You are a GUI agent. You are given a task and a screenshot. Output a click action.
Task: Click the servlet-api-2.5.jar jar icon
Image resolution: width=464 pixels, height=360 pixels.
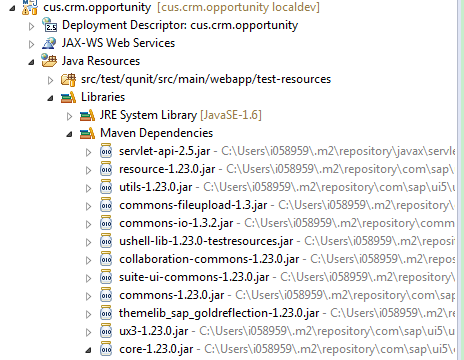106,151
